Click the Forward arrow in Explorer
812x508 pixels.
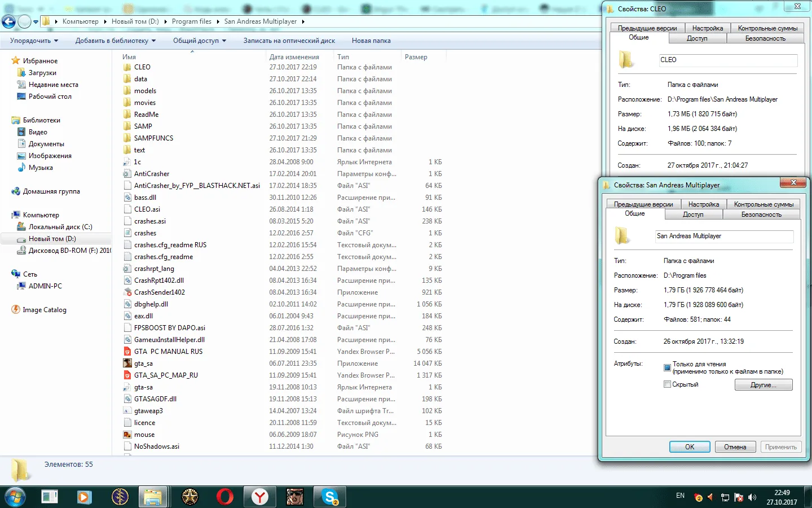pos(24,21)
